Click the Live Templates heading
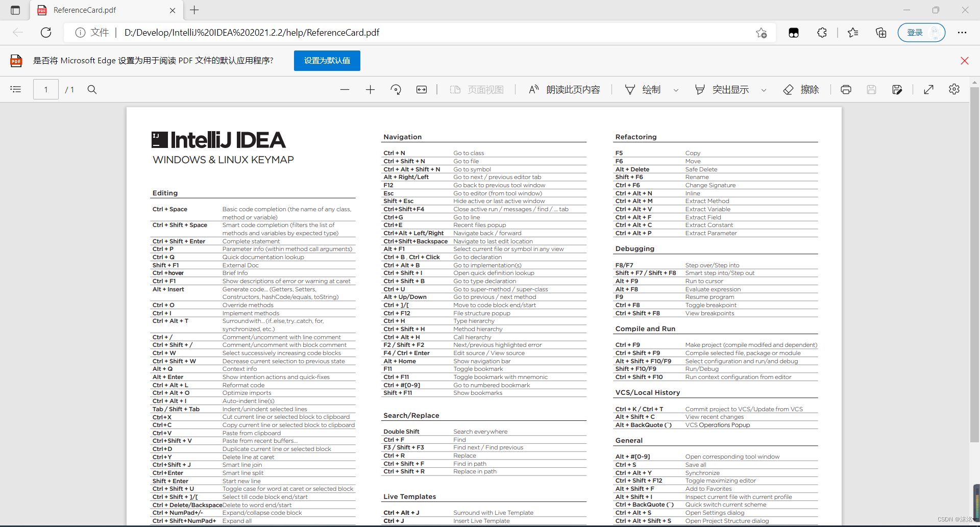 coord(410,496)
